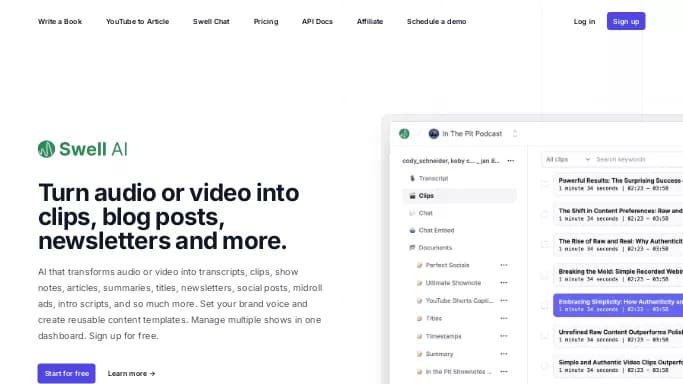This screenshot has height=384, width=683.
Task: Check the Breaking the Mold clip checkbox
Action: coord(544,275)
